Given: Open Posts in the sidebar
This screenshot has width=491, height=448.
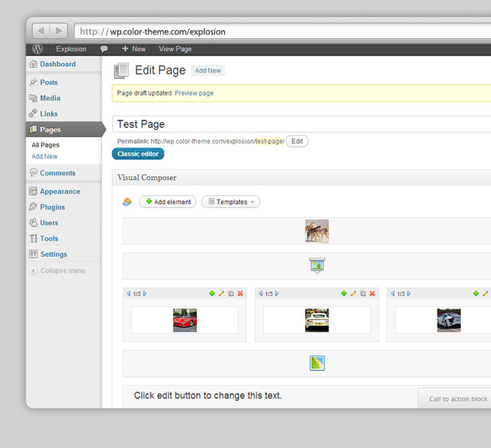Looking at the screenshot, I should click(x=64, y=82).
